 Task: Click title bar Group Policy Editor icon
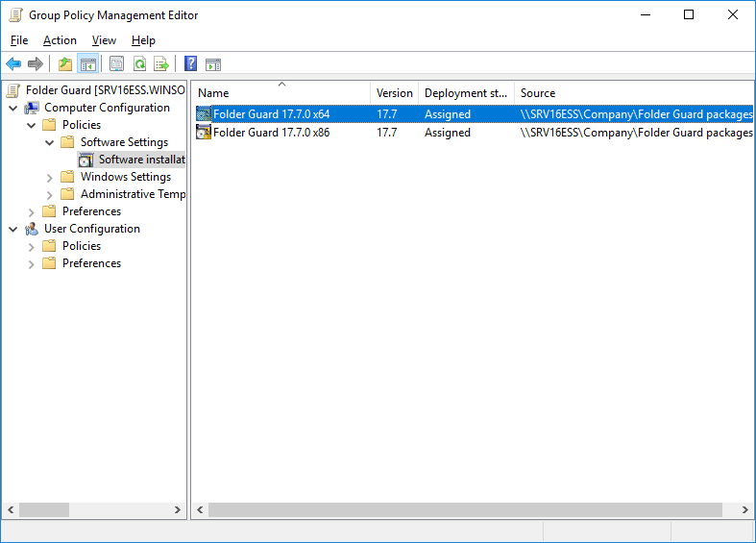click(x=15, y=15)
